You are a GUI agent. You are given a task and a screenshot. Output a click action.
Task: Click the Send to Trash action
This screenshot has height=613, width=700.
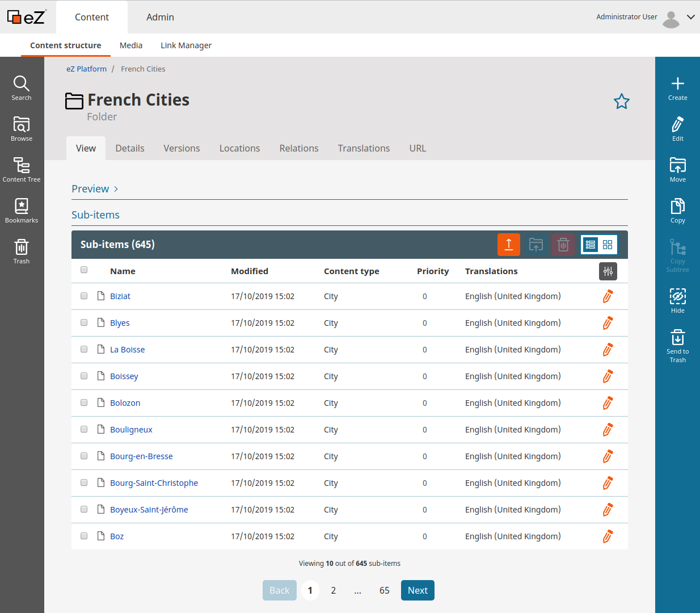[x=677, y=346]
